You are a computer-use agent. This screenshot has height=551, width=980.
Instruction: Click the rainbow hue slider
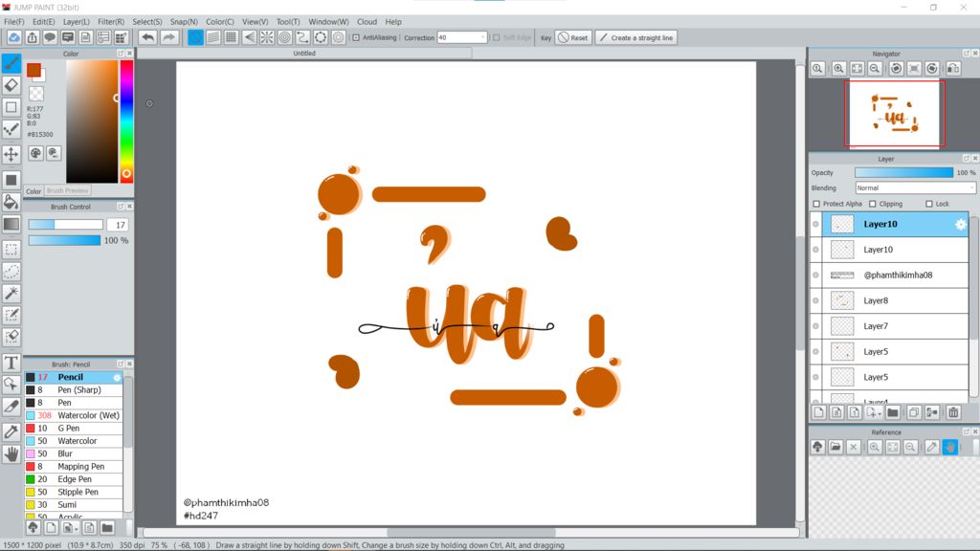[x=126, y=121]
